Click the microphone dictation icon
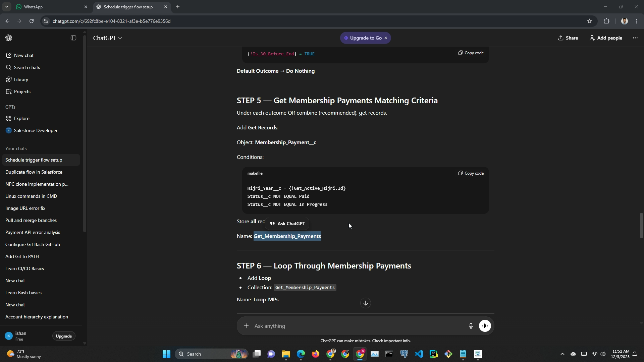The height and width of the screenshot is (362, 644). [x=471, y=326]
